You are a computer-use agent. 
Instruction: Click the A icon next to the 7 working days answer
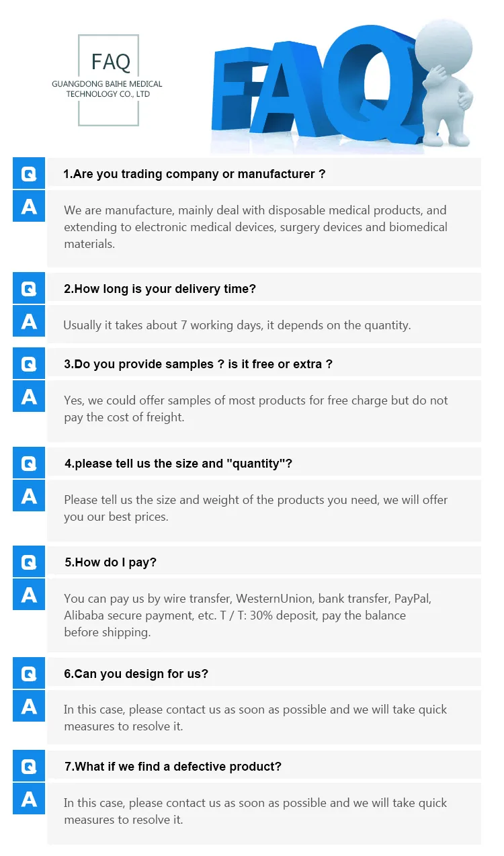click(x=29, y=320)
